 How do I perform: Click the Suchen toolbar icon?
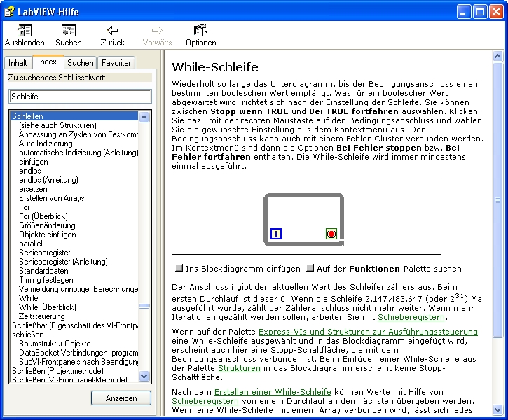tap(69, 31)
